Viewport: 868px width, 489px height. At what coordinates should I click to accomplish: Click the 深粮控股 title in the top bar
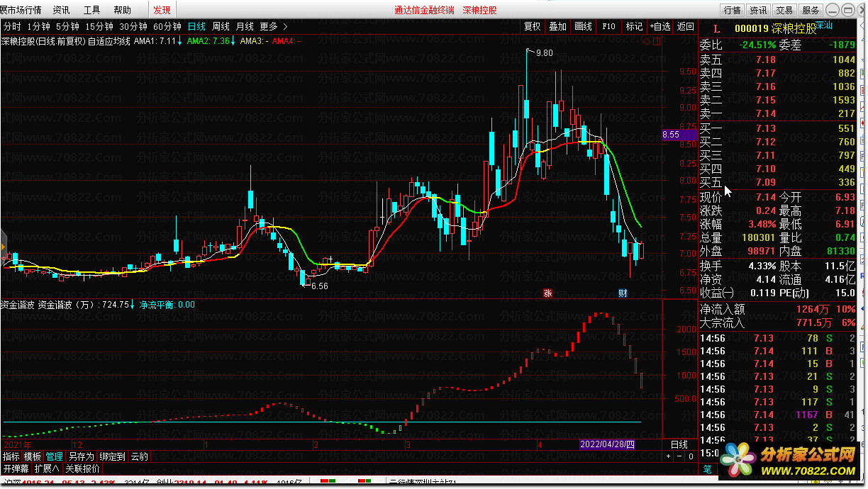pos(480,10)
